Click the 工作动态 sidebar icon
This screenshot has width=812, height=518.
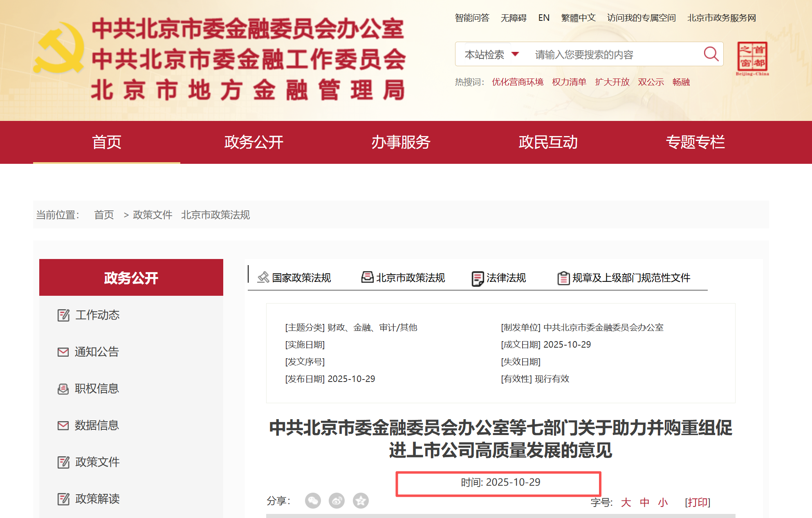63,315
